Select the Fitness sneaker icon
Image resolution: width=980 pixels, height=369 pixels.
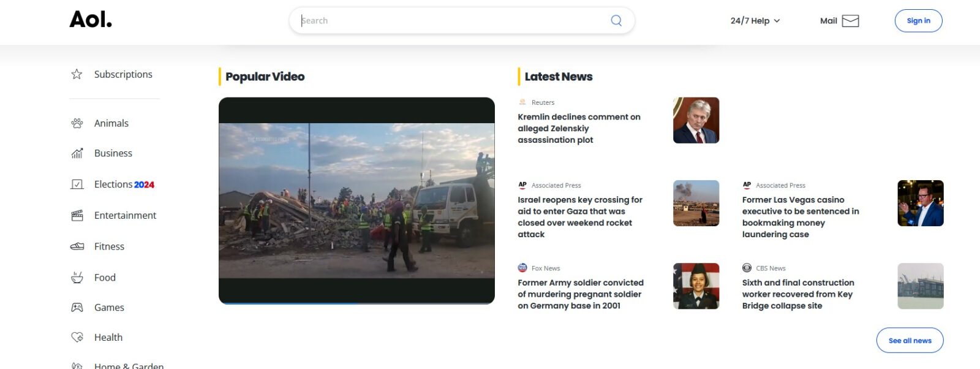pyautogui.click(x=77, y=246)
